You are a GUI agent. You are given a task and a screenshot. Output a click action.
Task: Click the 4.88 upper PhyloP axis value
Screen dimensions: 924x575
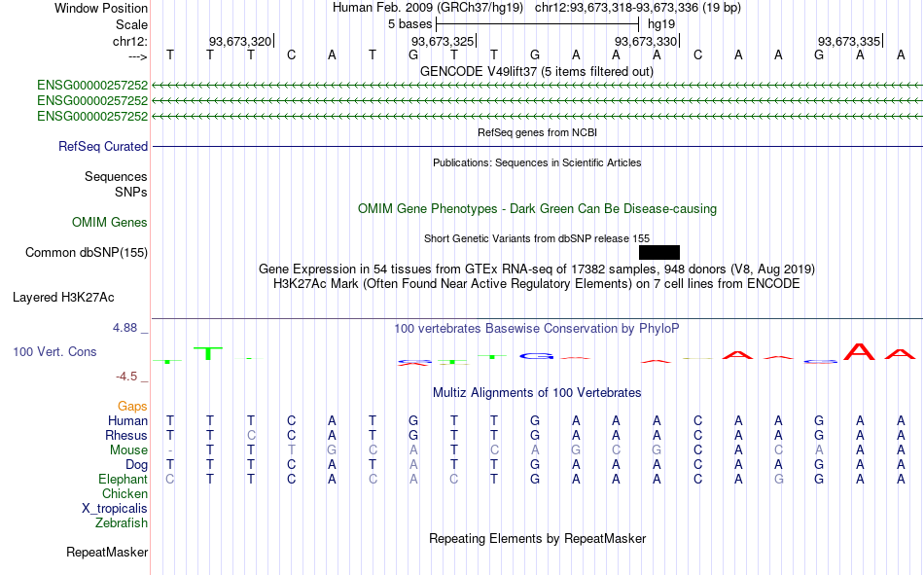click(x=125, y=328)
